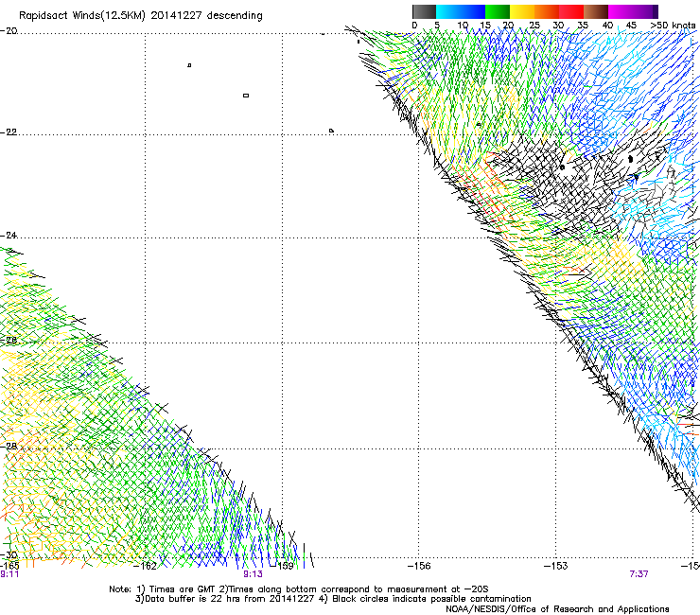Image resolution: width=700 pixels, height=615 pixels.
Task: Click the '10' legend scale number
Action: 463,26
